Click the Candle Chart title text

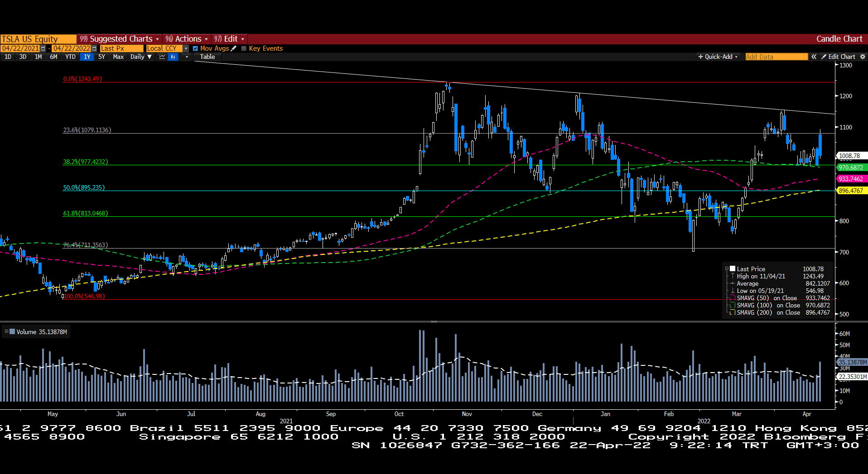point(839,39)
